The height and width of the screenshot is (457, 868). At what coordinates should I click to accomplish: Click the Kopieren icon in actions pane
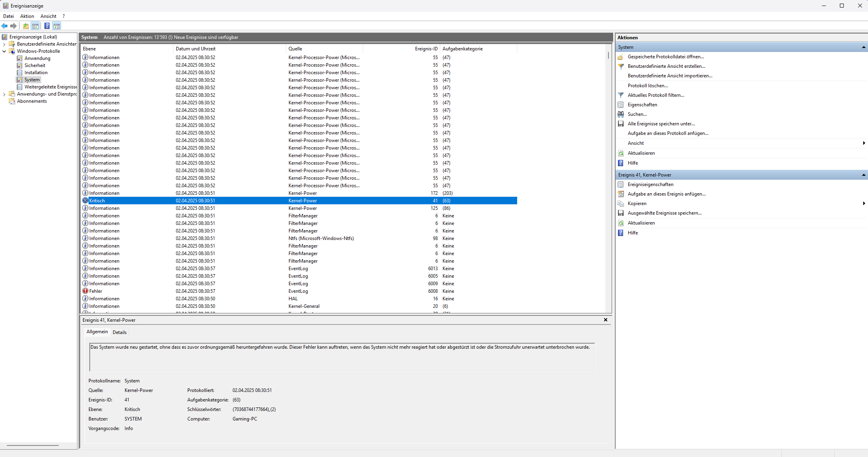621,204
